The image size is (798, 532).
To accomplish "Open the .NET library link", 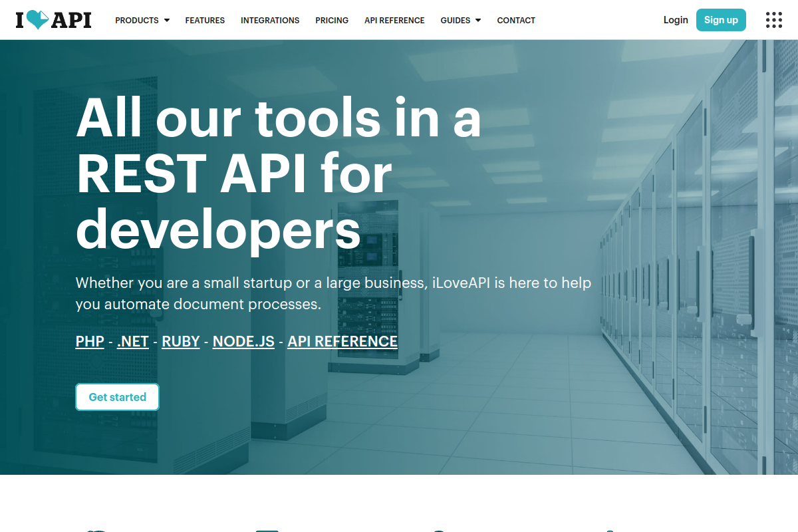I will (x=133, y=341).
